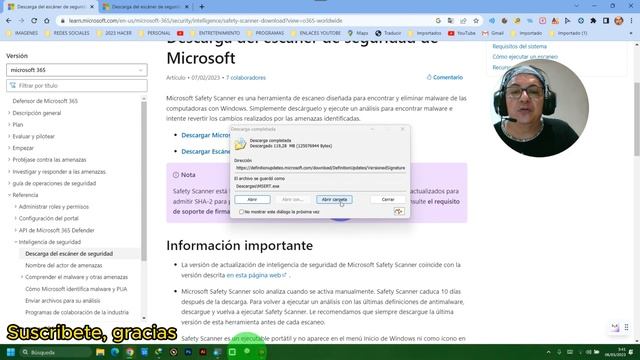This screenshot has height=360, width=640.
Task: Open PROGRAMAS bookmarks folder
Action: click(265, 33)
